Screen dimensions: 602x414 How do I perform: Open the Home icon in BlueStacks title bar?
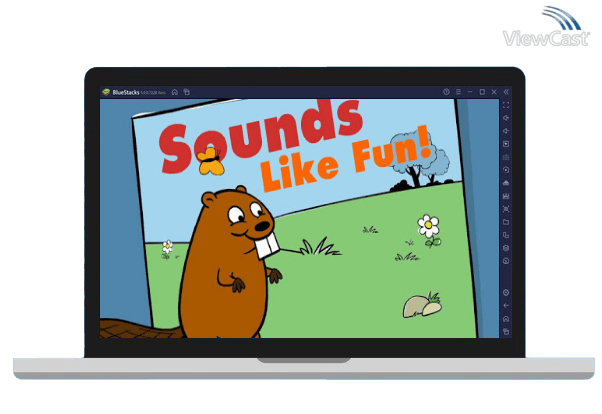point(175,92)
